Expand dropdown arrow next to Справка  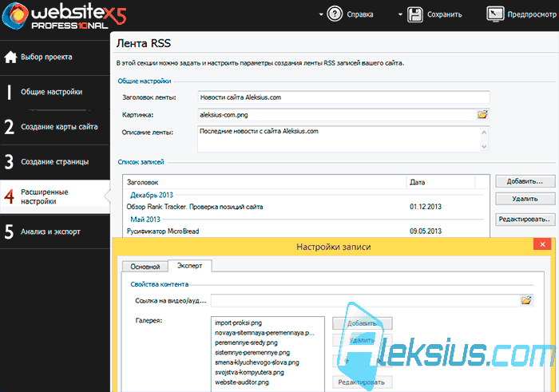tap(321, 14)
